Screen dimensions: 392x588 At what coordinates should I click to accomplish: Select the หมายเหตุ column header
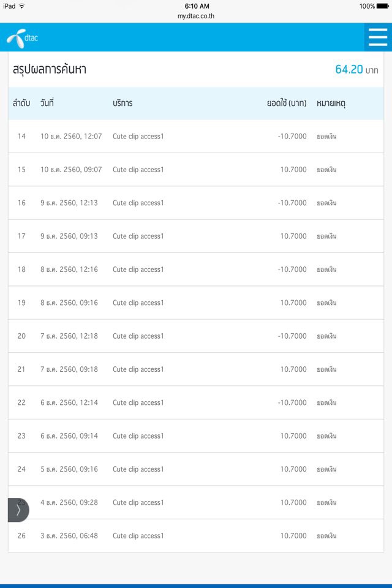click(x=331, y=104)
